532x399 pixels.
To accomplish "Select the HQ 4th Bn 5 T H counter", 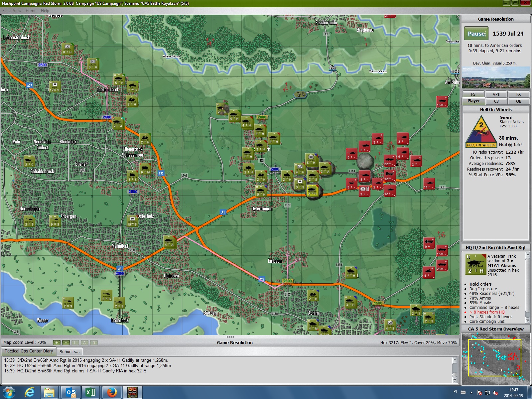I will (x=261, y=191).
